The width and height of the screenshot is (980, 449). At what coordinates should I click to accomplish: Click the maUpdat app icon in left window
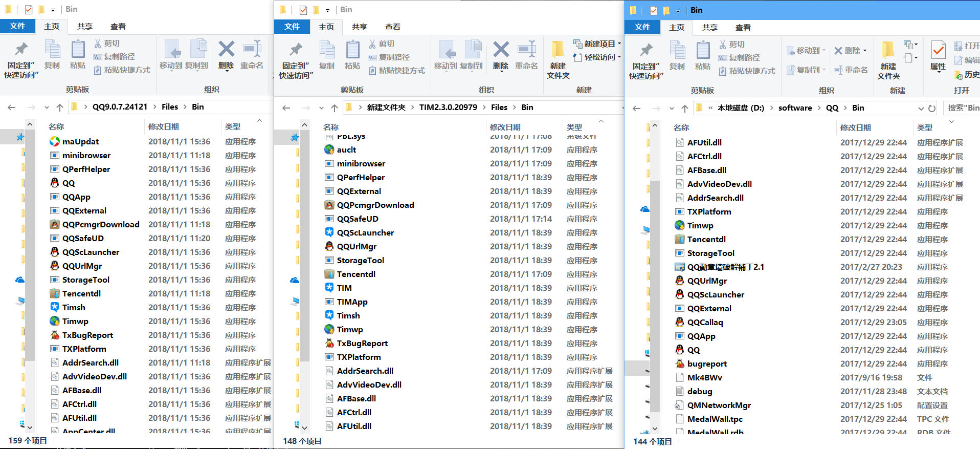pos(55,141)
